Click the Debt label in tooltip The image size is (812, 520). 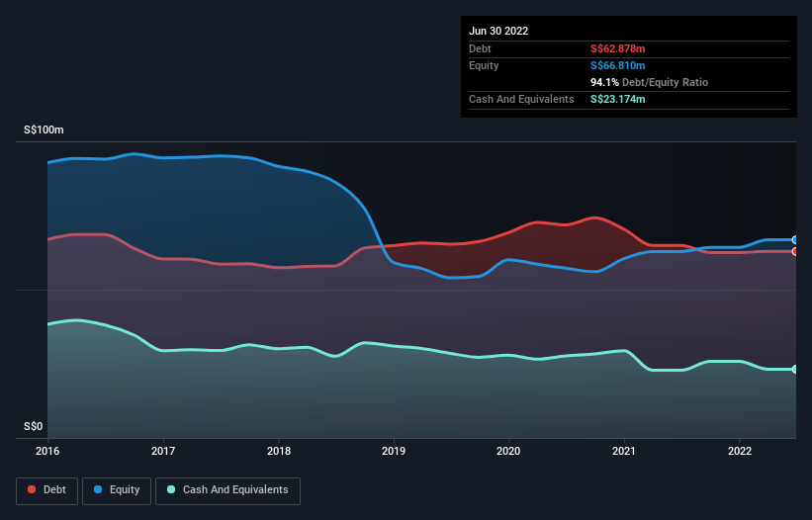coord(480,48)
